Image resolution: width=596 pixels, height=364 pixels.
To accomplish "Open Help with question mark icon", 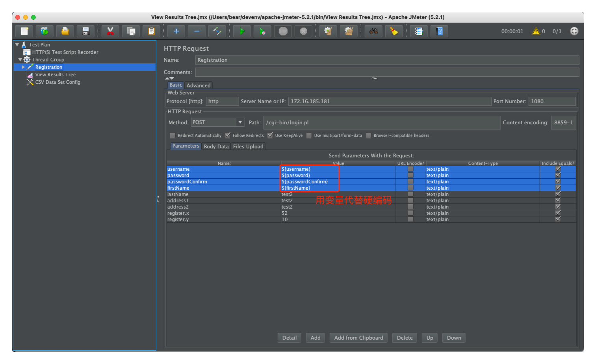I will pos(439,31).
